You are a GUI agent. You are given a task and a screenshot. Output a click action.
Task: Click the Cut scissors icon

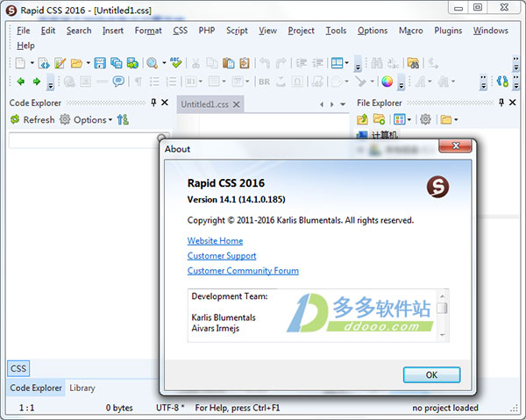(195, 63)
